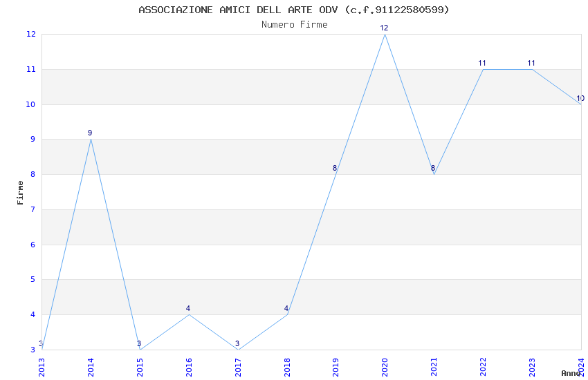Image resolution: width=588 pixels, height=380 pixels.
Task: Click the data label 8 at 2021
Action: click(x=433, y=169)
